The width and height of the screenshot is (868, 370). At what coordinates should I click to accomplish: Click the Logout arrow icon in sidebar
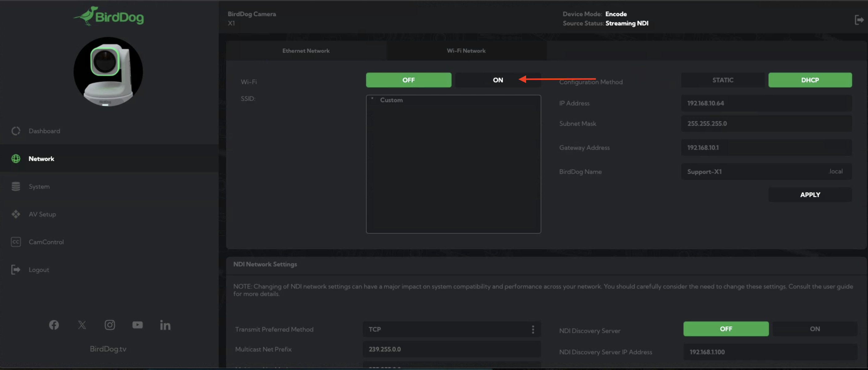pos(16,269)
